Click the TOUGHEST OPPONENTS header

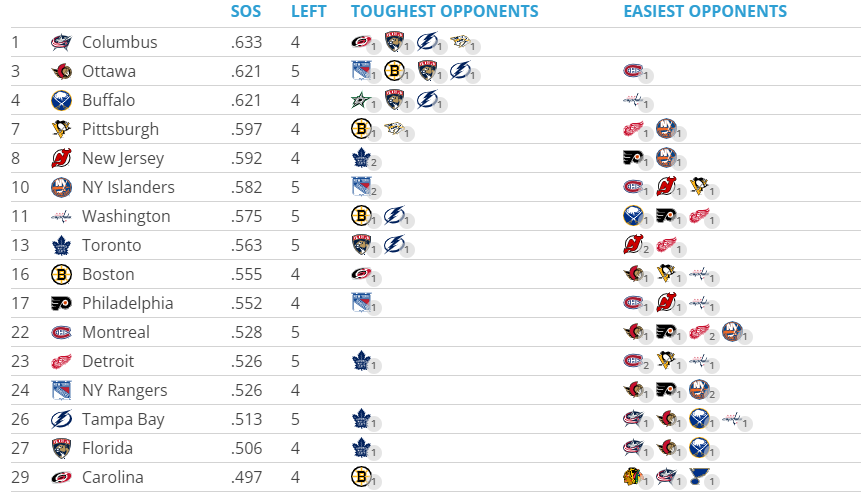point(445,12)
